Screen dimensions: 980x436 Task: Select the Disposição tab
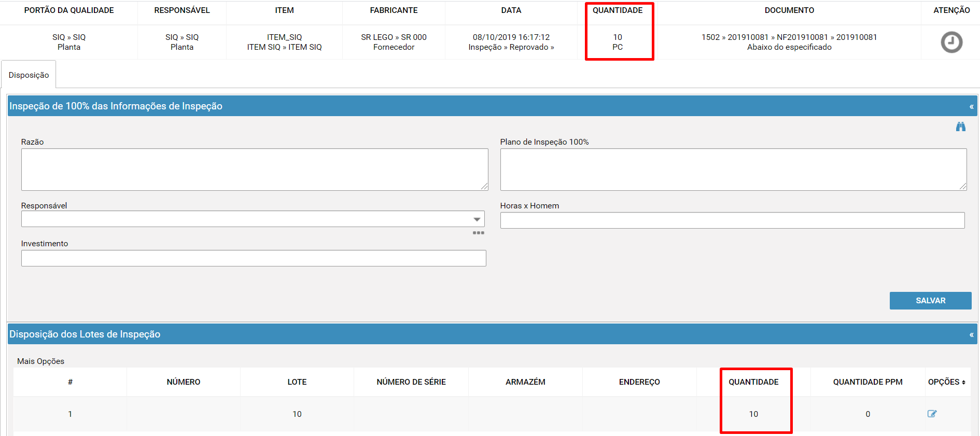point(29,75)
